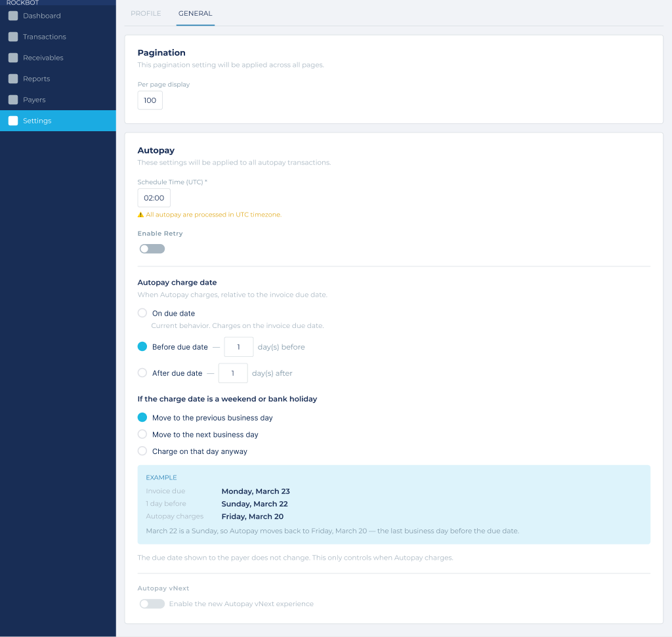Image resolution: width=672 pixels, height=637 pixels.
Task: Click the Settings sidebar icon
Action: pyautogui.click(x=13, y=121)
